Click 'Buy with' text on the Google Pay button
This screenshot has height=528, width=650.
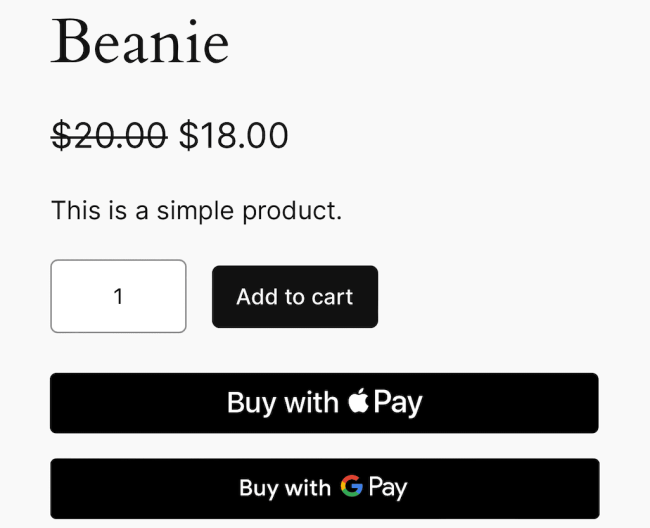[284, 488]
